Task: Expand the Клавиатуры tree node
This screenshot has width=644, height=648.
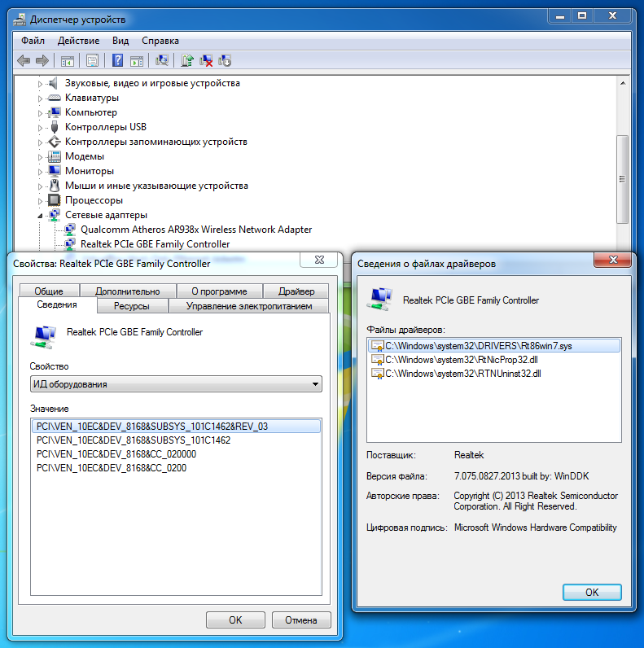Action: (40, 99)
